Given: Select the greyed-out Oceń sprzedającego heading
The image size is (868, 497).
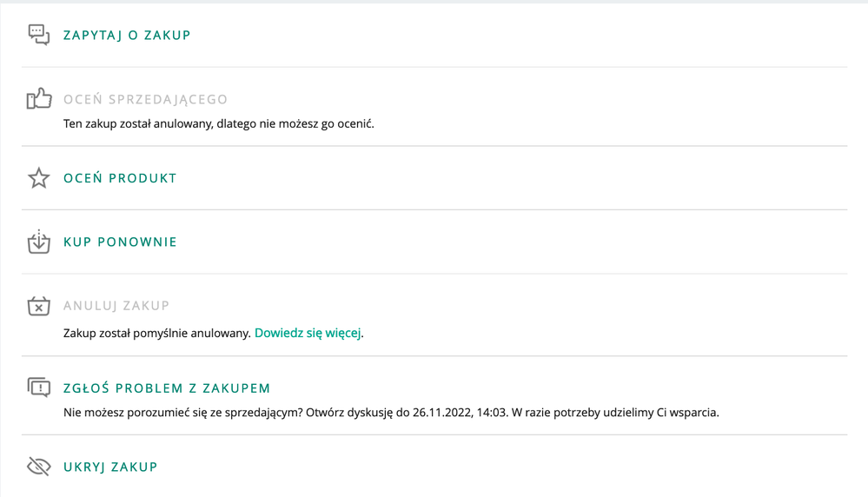Looking at the screenshot, I should click(x=146, y=100).
